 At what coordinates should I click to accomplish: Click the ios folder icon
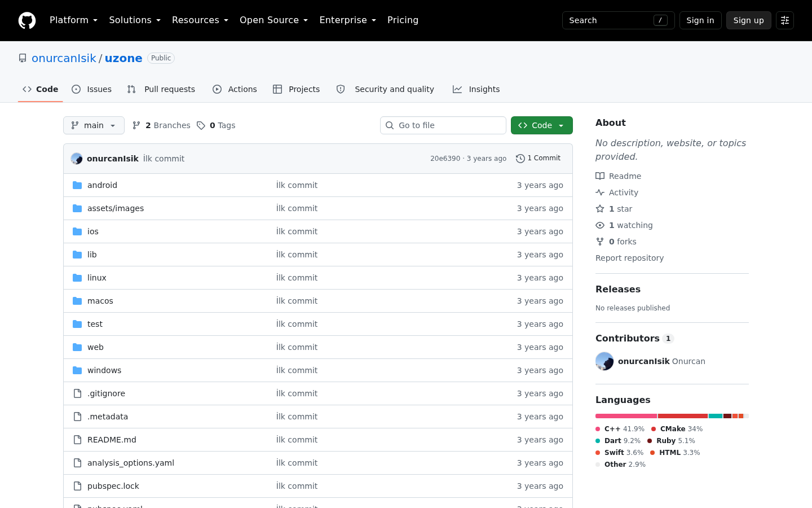[77, 231]
